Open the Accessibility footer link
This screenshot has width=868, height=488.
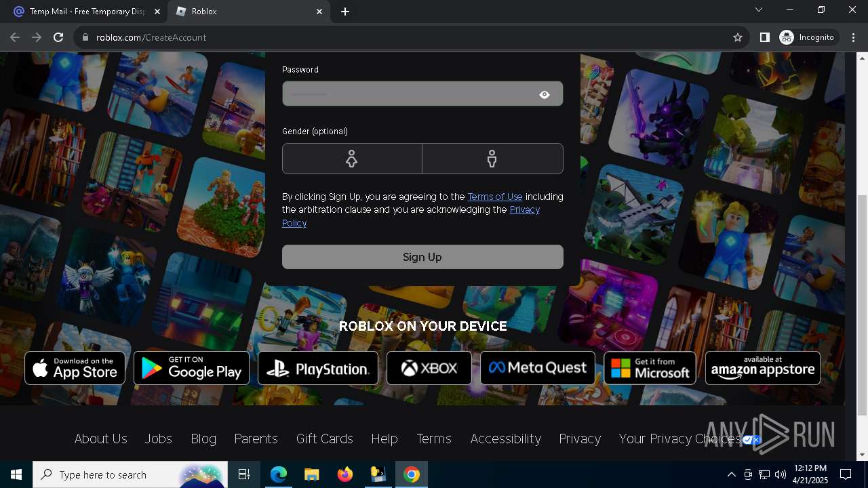(506, 439)
